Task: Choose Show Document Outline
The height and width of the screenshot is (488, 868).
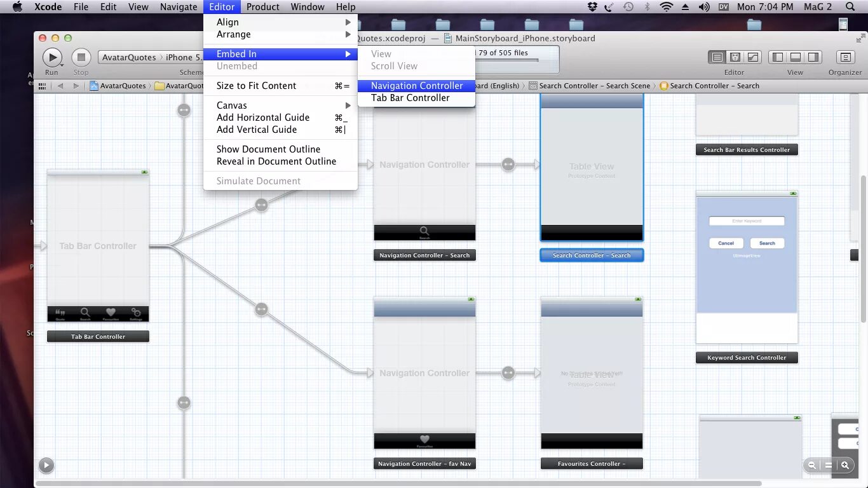Action: click(280, 149)
